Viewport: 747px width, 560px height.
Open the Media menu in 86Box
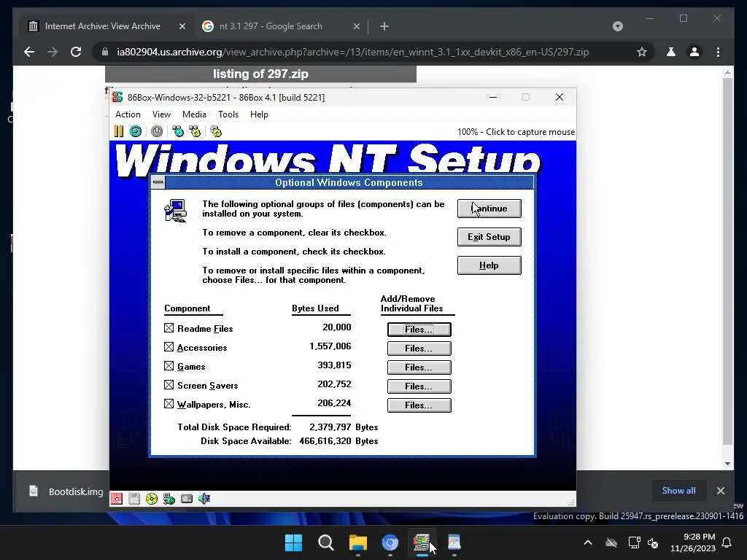pos(194,114)
